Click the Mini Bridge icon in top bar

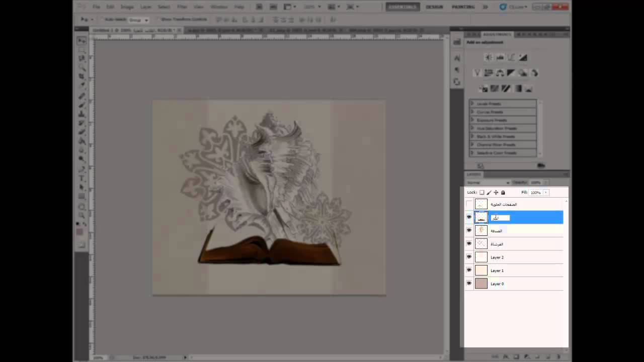tap(273, 7)
